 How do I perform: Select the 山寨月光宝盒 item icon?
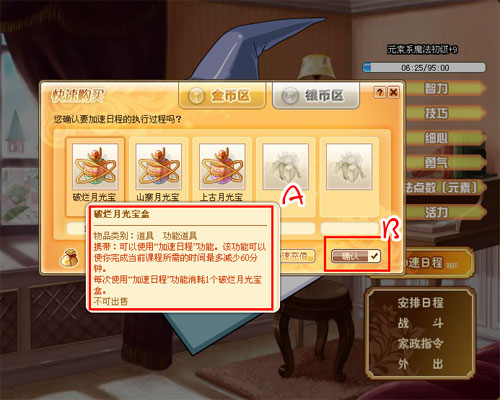point(158,166)
